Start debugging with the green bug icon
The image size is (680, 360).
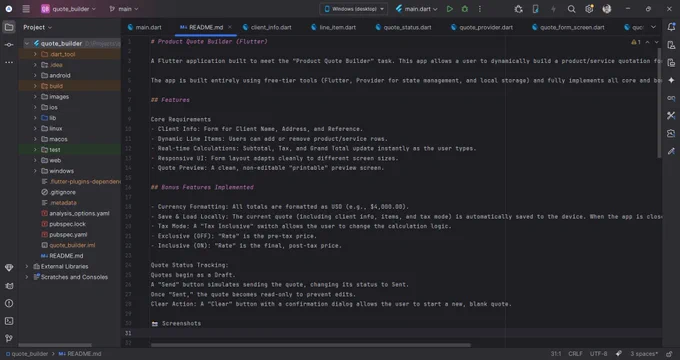point(464,9)
